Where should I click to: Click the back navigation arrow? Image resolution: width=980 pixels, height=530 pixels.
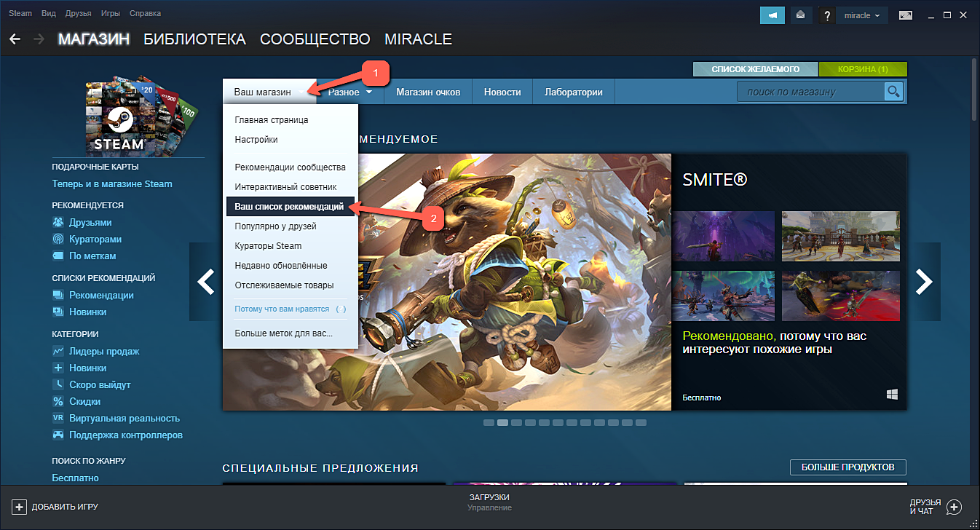click(x=15, y=39)
